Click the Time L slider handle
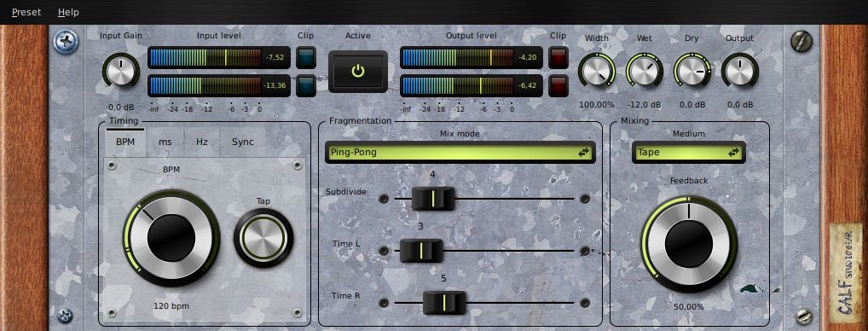 [x=421, y=251]
